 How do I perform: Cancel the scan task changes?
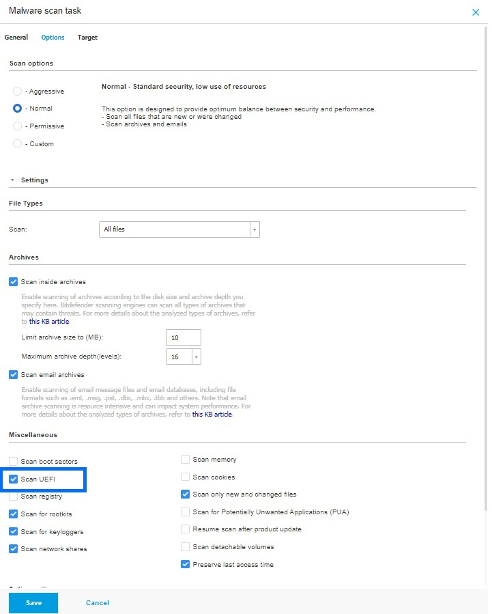[x=98, y=603]
